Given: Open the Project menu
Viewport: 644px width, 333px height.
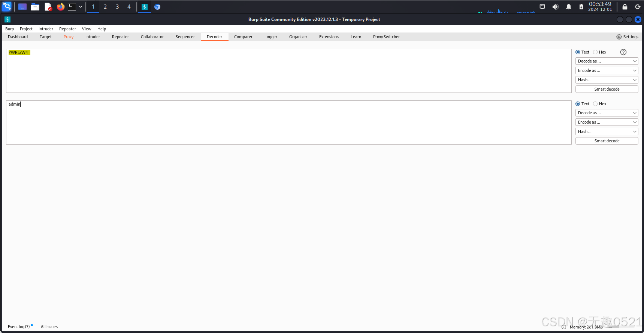Looking at the screenshot, I should [x=26, y=29].
